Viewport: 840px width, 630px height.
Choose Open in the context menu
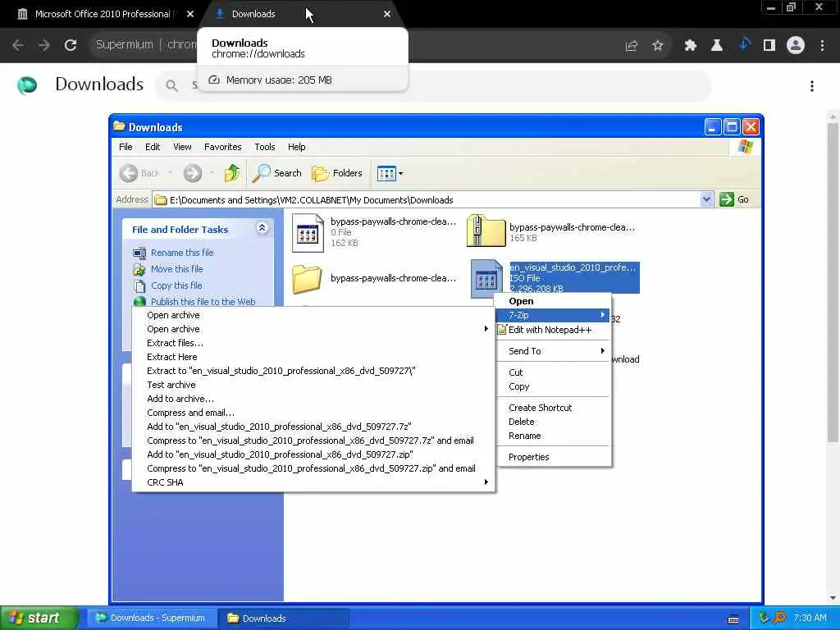point(554,301)
